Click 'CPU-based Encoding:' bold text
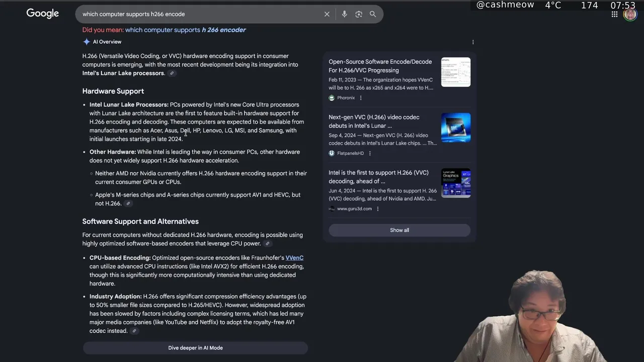 click(120, 258)
